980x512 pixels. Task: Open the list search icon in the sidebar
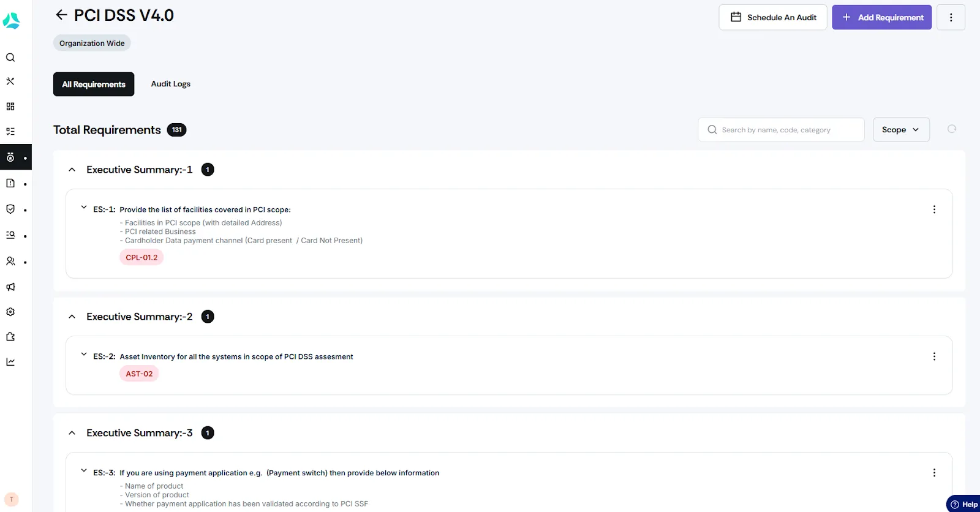coord(10,235)
